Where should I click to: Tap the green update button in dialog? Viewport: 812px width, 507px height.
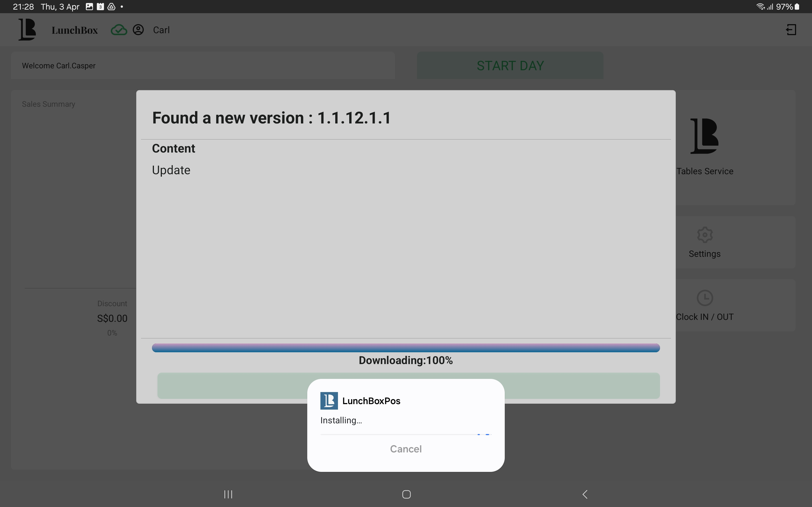pos(408,386)
